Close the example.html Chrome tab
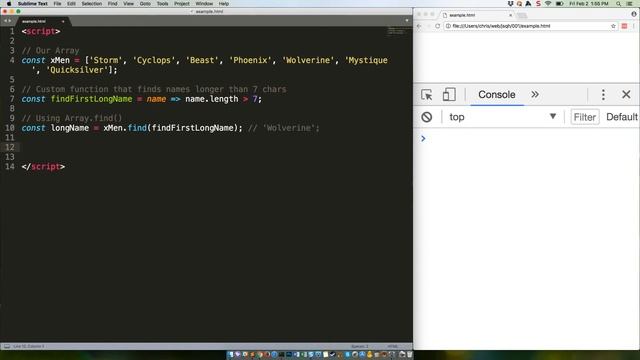Viewport: 640px width, 360px height. pyautogui.click(x=510, y=15)
